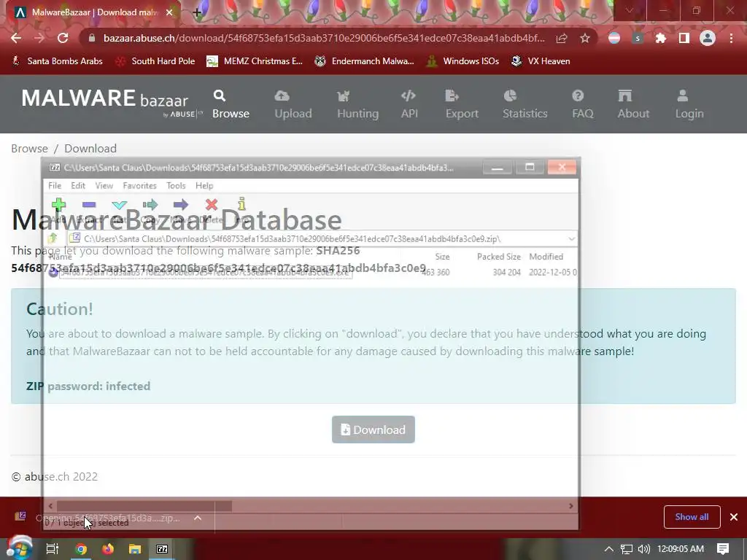Click the Chrome back arrow

click(16, 38)
